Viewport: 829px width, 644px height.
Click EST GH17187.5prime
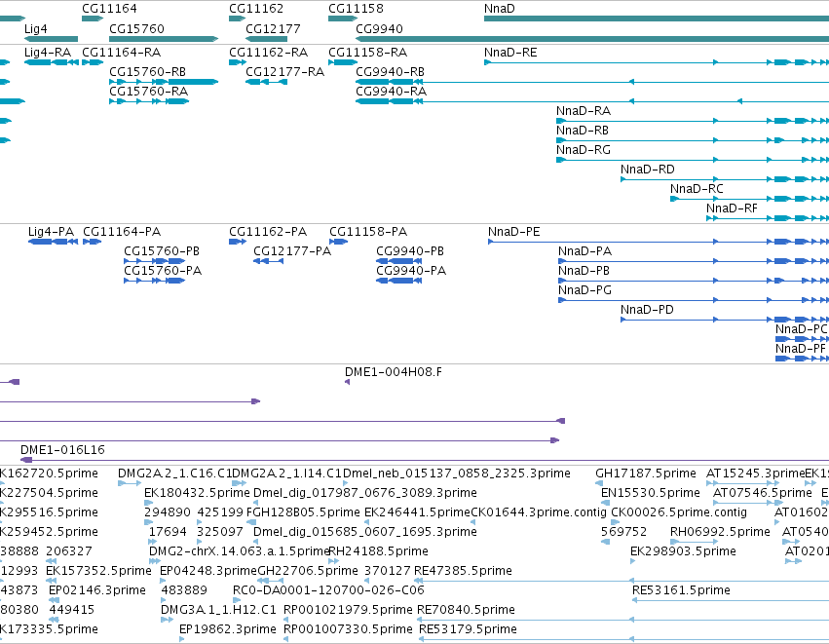[599, 482]
